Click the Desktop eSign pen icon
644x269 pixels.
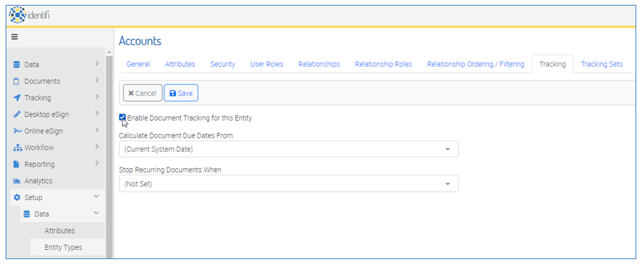pos(16,114)
